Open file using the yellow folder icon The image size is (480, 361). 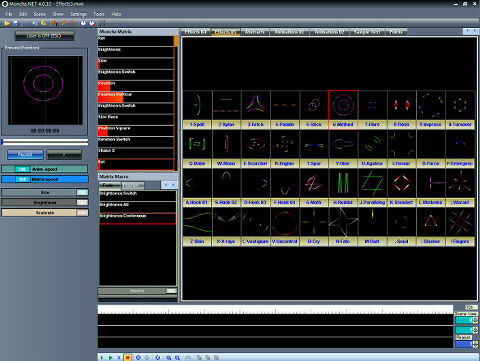tap(7, 23)
